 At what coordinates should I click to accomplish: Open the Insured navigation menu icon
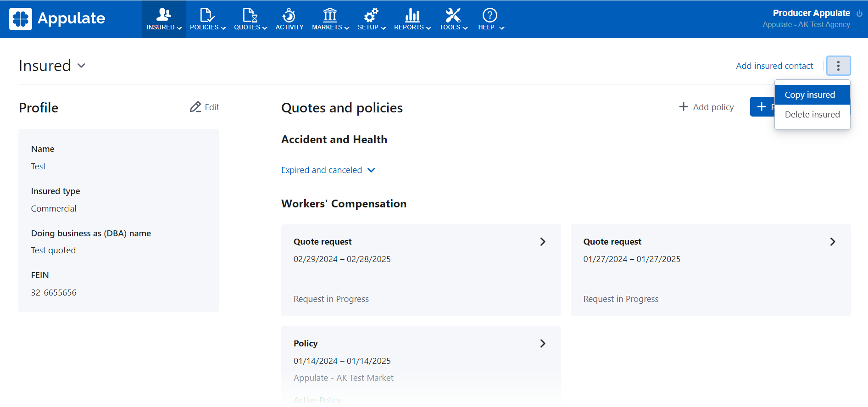(x=164, y=15)
